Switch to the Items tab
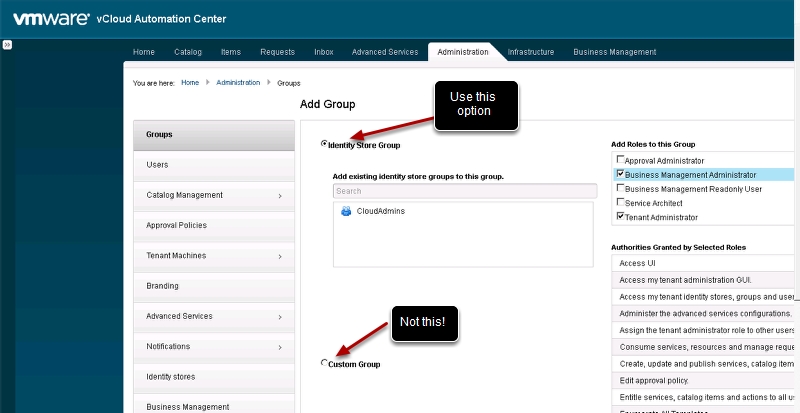The height and width of the screenshot is (413, 800). 231,52
